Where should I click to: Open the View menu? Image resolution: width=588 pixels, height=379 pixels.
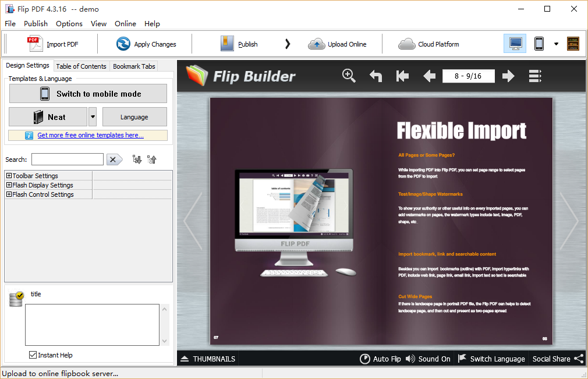tap(98, 24)
